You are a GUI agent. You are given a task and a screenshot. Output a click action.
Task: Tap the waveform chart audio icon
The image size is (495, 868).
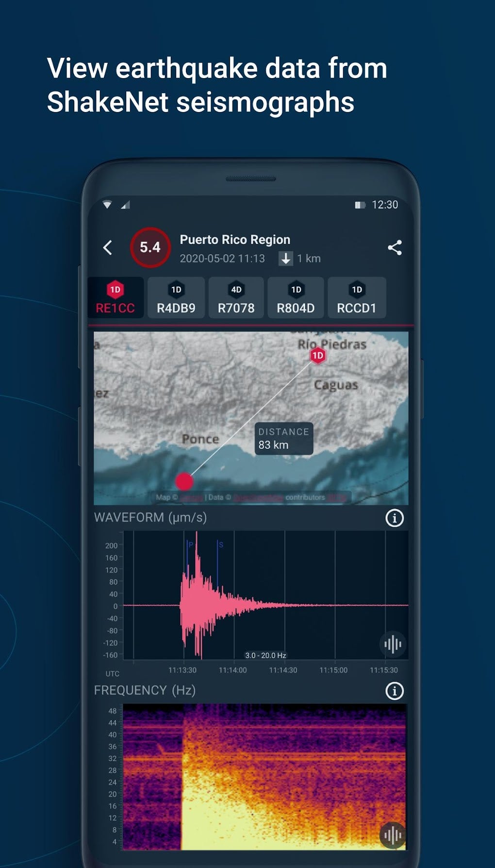click(x=393, y=644)
